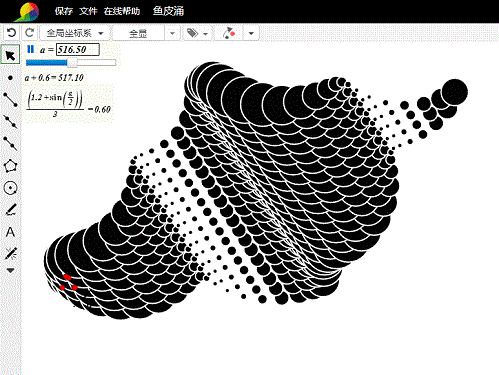Click the input field showing 516.50
The image size is (499, 375).
[78, 50]
